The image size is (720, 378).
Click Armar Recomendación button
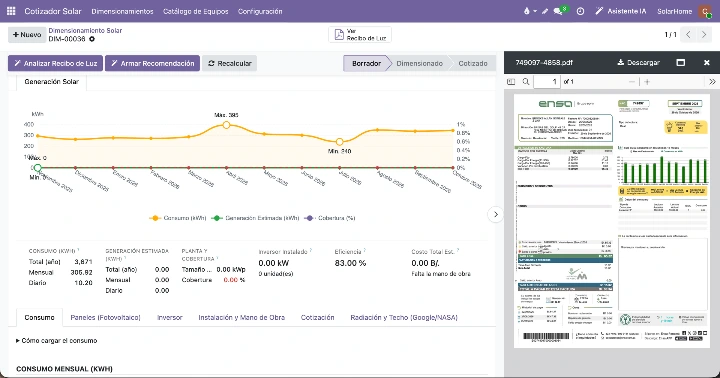(152, 63)
